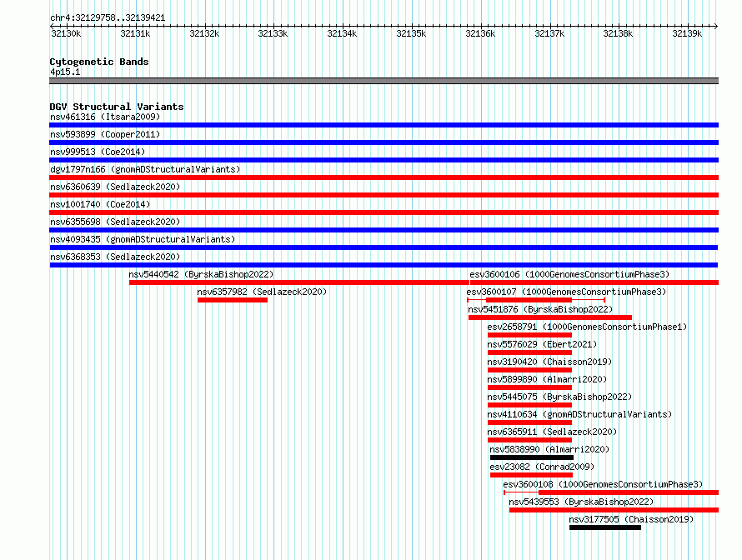This screenshot has width=742, height=560.
Task: Click the blue bar under nsv6368353
Action: [x=384, y=265]
